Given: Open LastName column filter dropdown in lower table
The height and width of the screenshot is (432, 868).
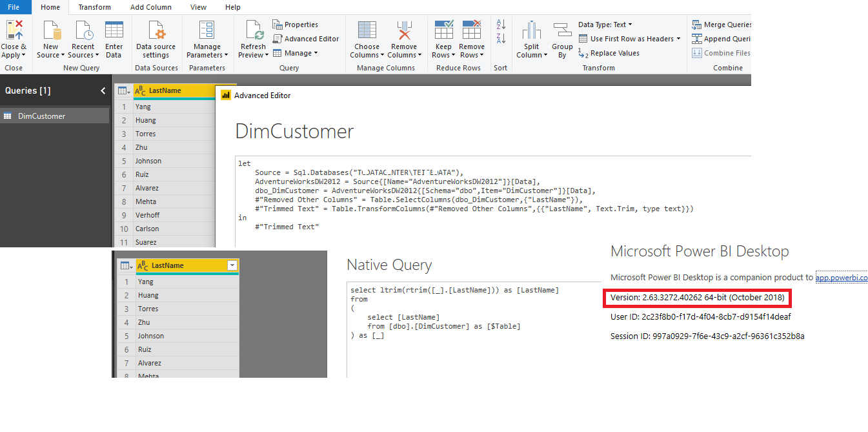Looking at the screenshot, I should coord(232,265).
